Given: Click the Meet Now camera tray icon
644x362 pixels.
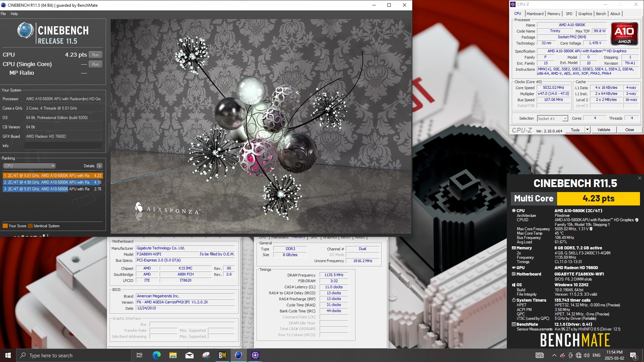Looking at the screenshot, I should (x=571, y=355).
